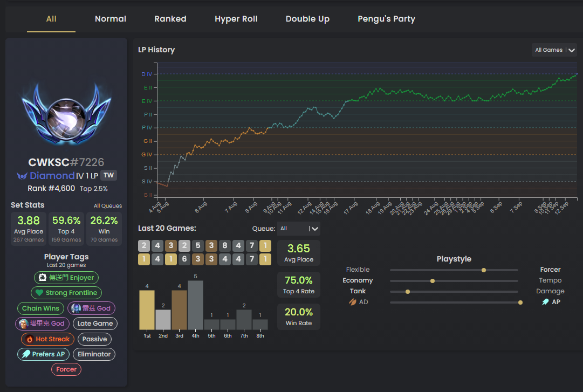Click the Late Game player tag

95,324
